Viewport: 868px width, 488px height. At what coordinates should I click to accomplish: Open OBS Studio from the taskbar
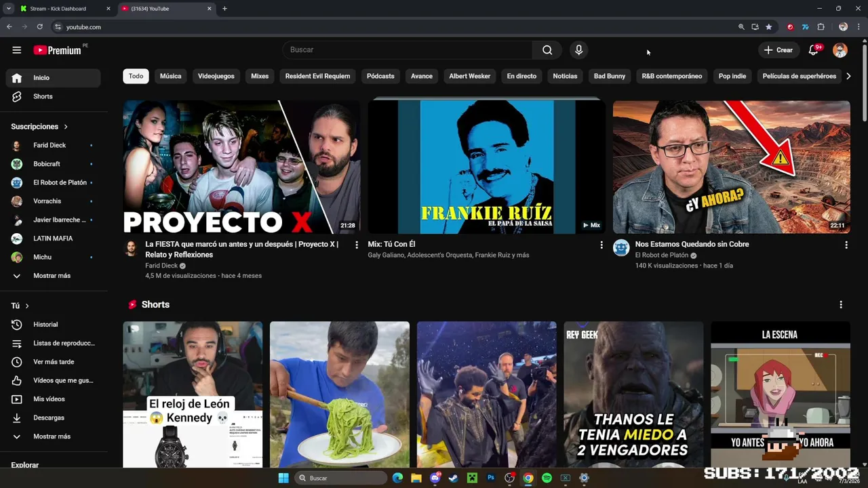[x=509, y=479]
